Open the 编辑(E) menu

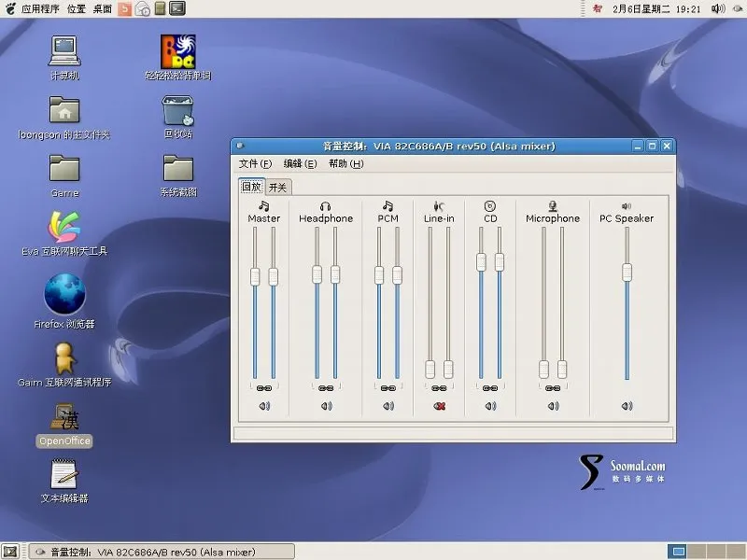pos(300,164)
